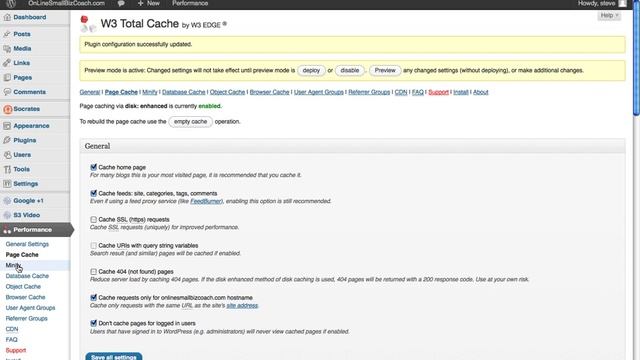640x360 pixels.
Task: Open General Settings in Performance submenu
Action: (x=27, y=244)
